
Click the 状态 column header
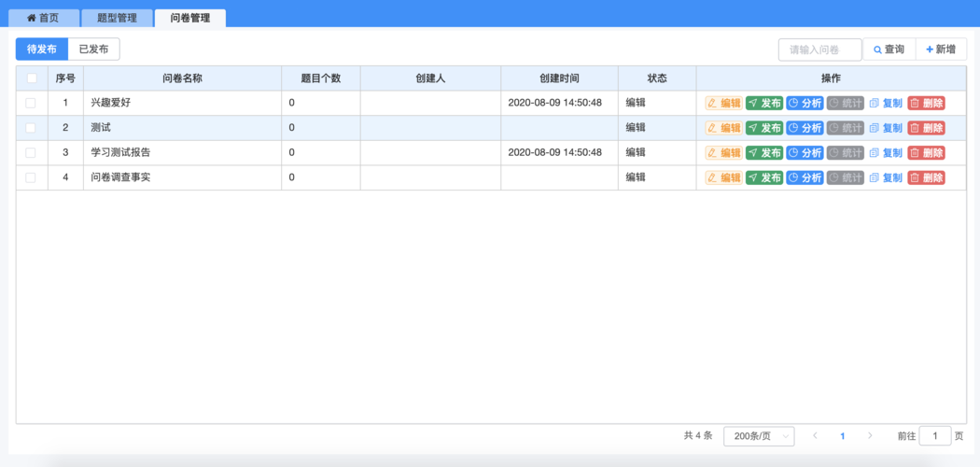coord(657,78)
